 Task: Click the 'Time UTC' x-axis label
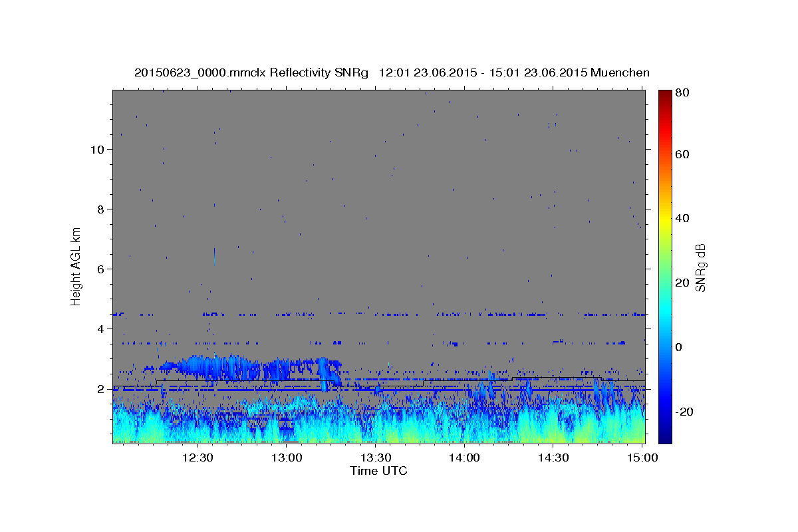(378, 471)
